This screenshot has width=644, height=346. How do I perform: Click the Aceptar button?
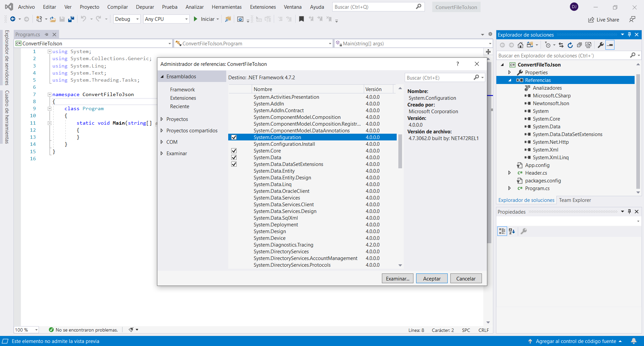tap(432, 278)
